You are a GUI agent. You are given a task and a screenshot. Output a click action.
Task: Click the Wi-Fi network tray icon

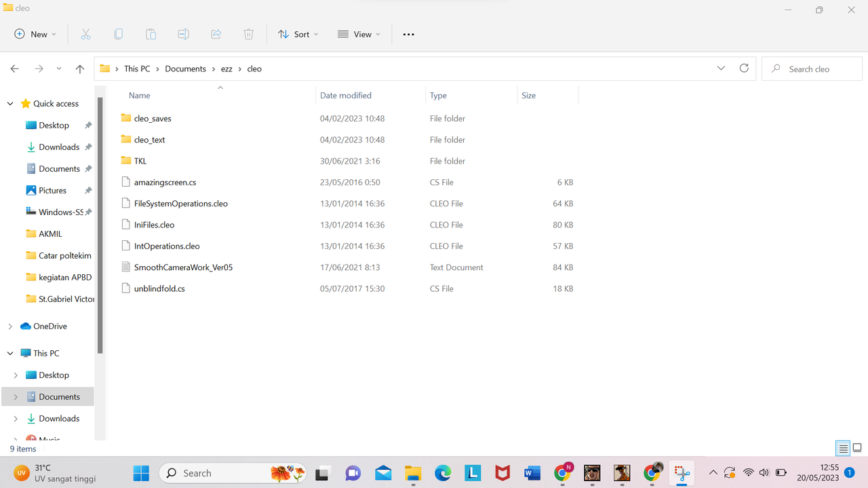click(748, 472)
